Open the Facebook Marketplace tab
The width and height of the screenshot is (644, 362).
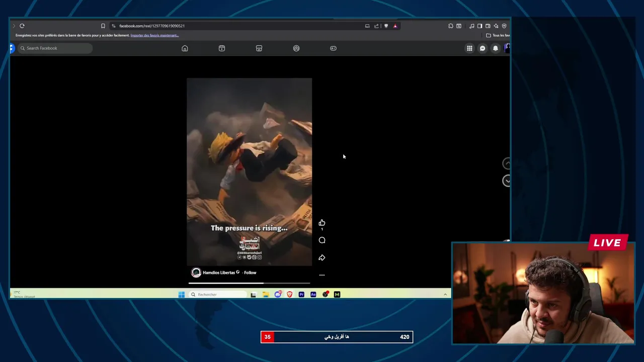click(x=259, y=48)
